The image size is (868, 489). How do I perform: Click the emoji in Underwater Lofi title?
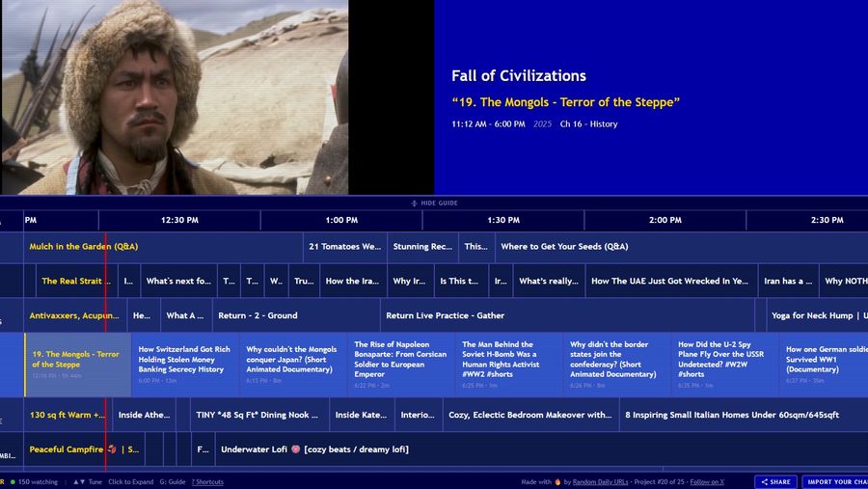click(x=296, y=449)
